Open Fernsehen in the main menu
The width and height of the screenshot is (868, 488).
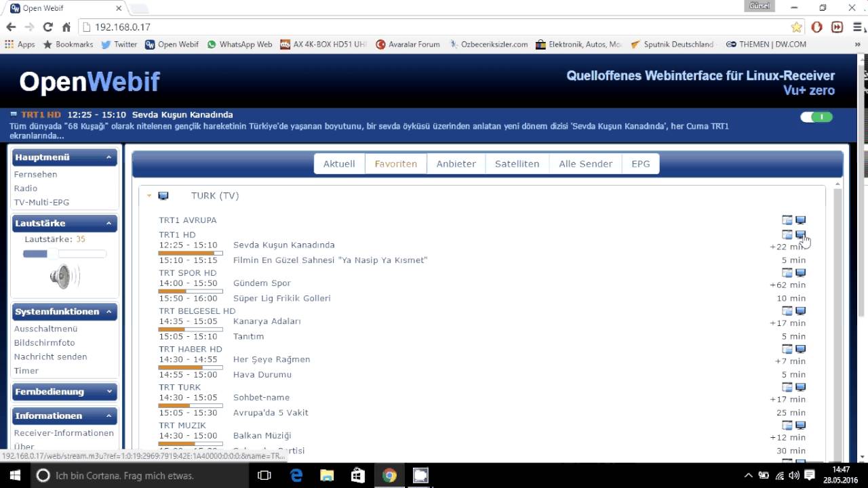pos(36,174)
